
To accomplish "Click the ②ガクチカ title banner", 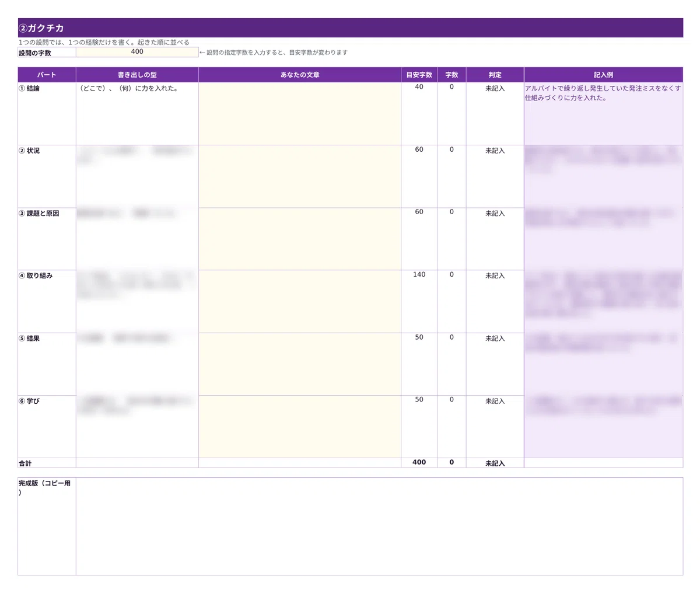I will click(x=350, y=27).
